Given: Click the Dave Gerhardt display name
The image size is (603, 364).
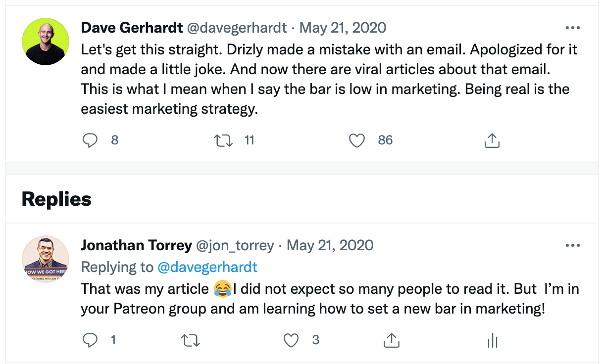Looking at the screenshot, I should [132, 28].
